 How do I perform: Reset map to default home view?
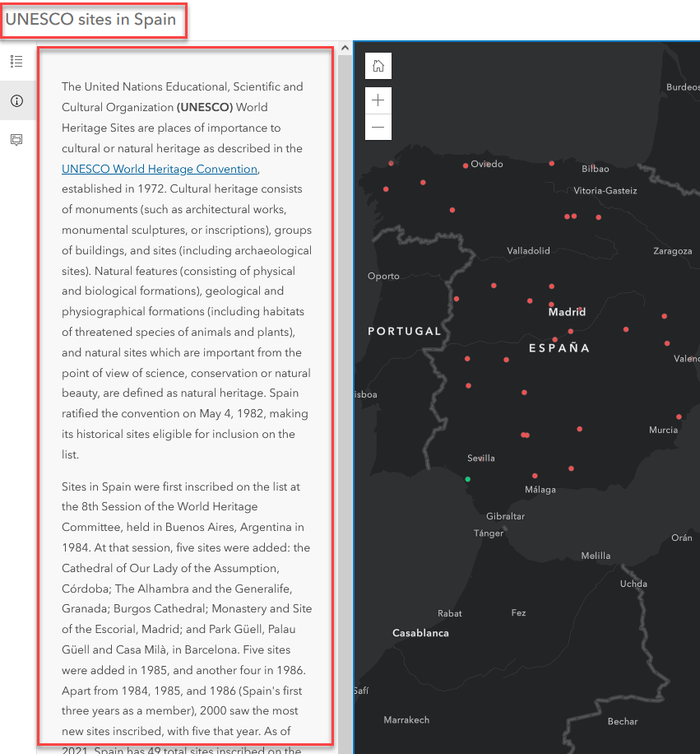(x=378, y=66)
